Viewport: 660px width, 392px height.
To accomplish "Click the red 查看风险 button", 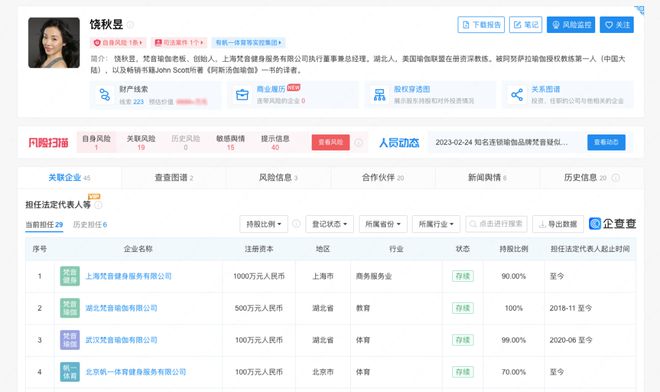I will tap(330, 142).
